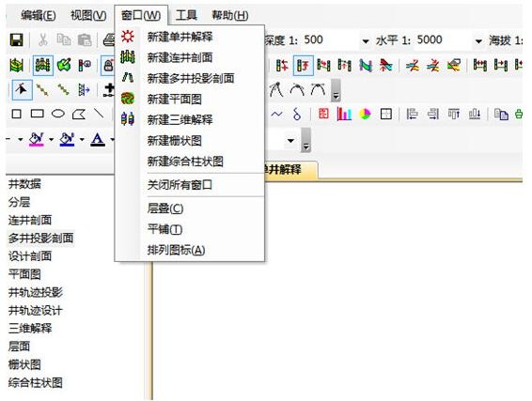
Task: Open the 工具 menu
Action: 186,16
